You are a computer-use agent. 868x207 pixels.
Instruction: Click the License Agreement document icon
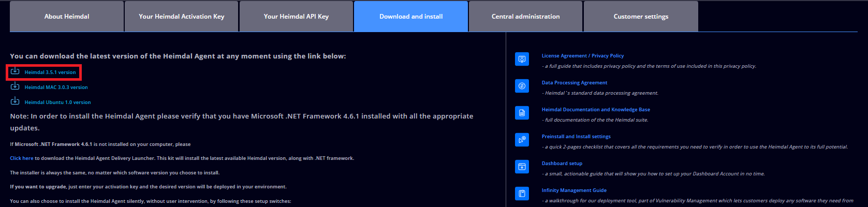[x=522, y=59]
